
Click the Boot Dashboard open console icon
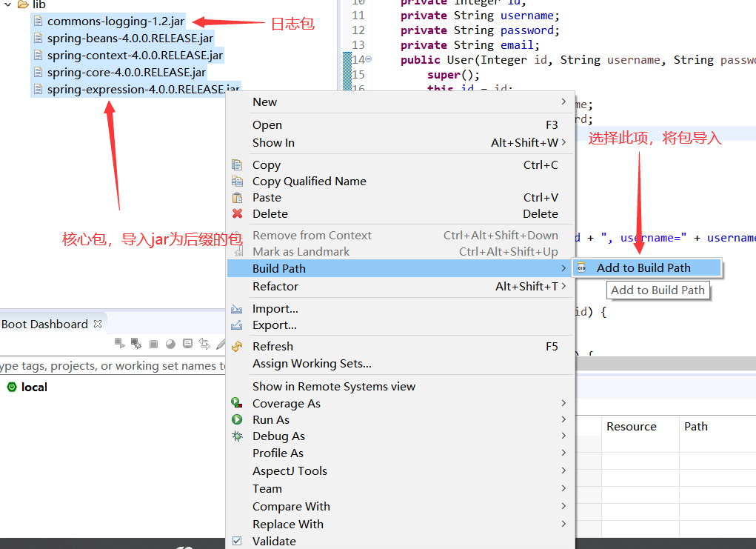tap(187, 344)
